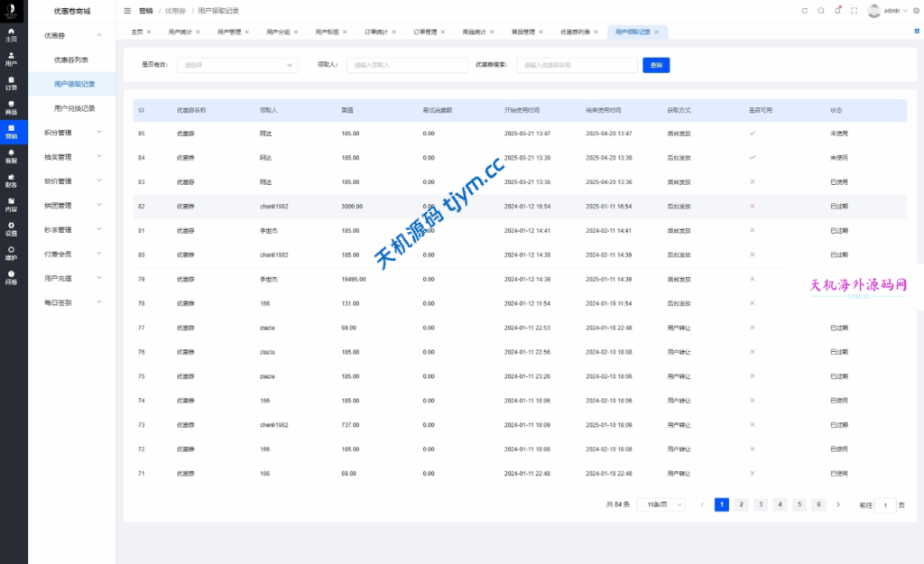Click the blue 查询 search button

(656, 65)
